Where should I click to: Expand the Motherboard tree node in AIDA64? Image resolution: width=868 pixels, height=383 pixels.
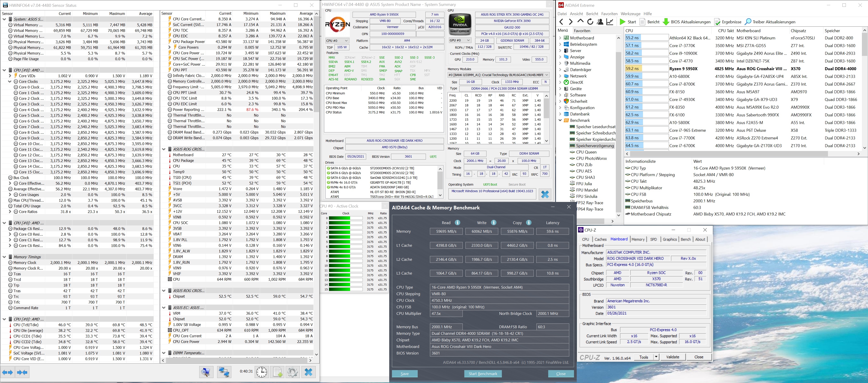coord(560,38)
